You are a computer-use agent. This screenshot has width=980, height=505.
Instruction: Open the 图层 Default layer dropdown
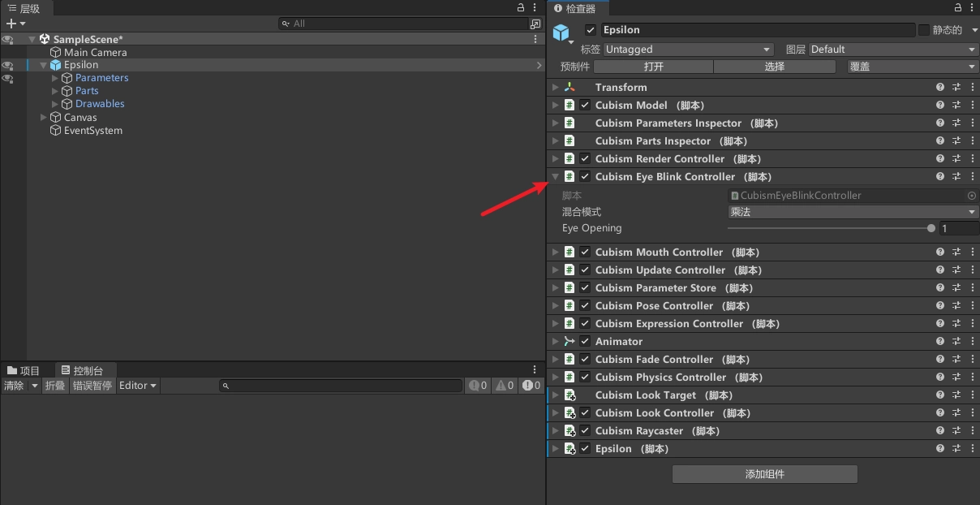coord(894,50)
